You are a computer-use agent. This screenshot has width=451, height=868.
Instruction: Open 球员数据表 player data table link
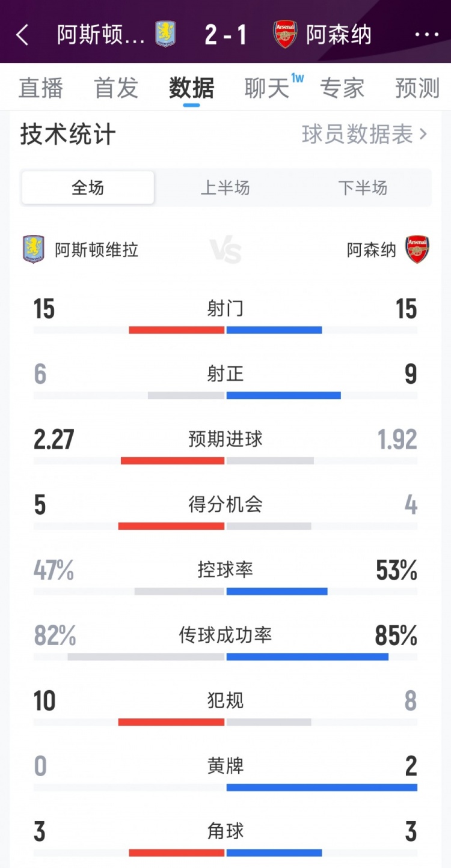(x=357, y=134)
